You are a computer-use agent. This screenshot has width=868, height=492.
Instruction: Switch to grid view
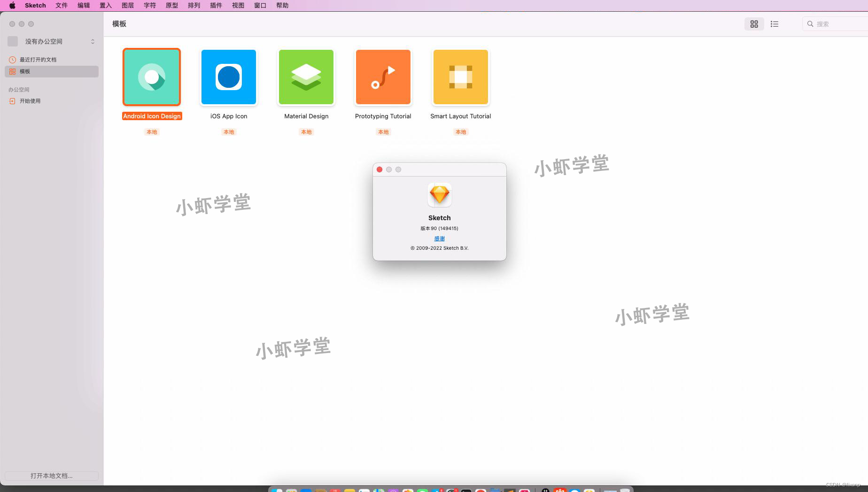tap(754, 24)
